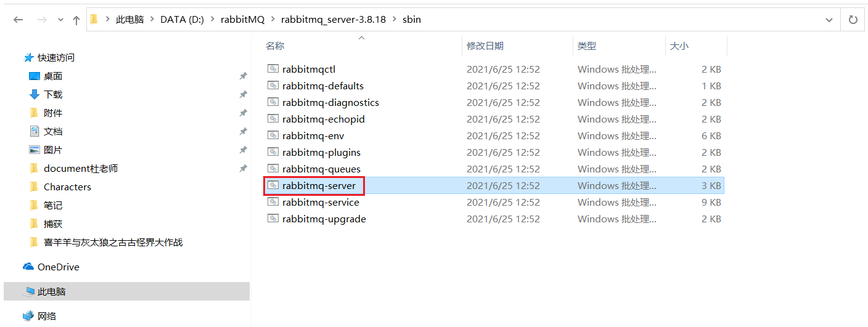Select rabbitmq-upgrade file icon
The width and height of the screenshot is (868, 327).
pyautogui.click(x=273, y=219)
